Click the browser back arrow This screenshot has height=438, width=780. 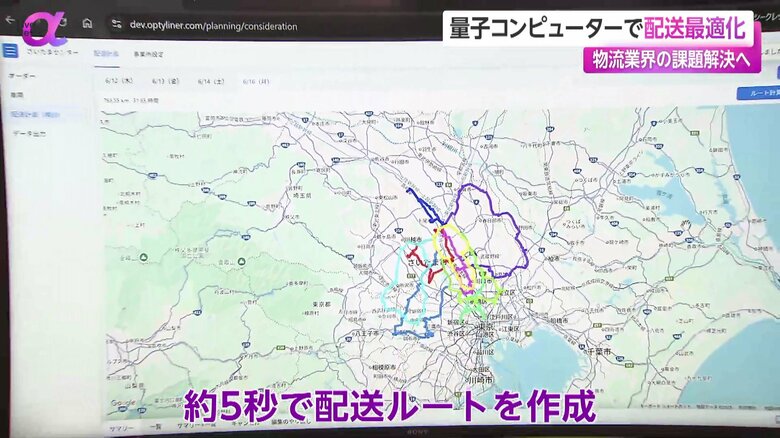point(10,19)
